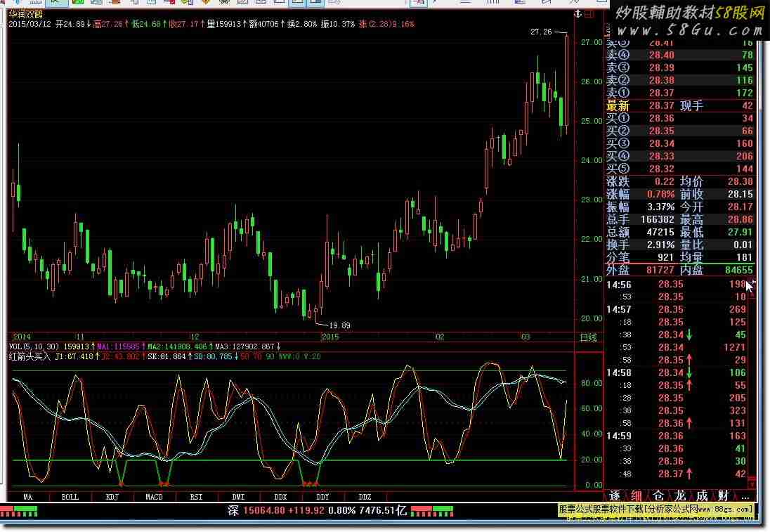Select the 买④ 28.33 bid row
Image resolution: width=770 pixels, height=532 pixels.
[679, 156]
